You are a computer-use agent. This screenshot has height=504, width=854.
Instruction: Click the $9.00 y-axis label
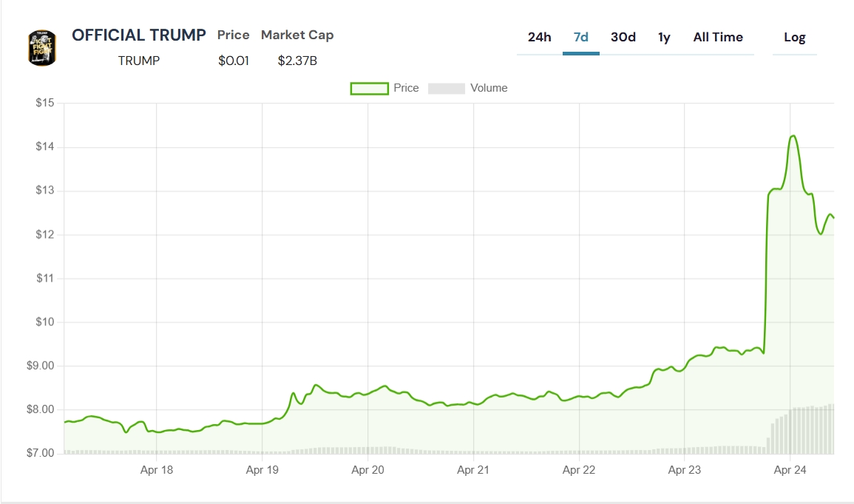pyautogui.click(x=41, y=366)
